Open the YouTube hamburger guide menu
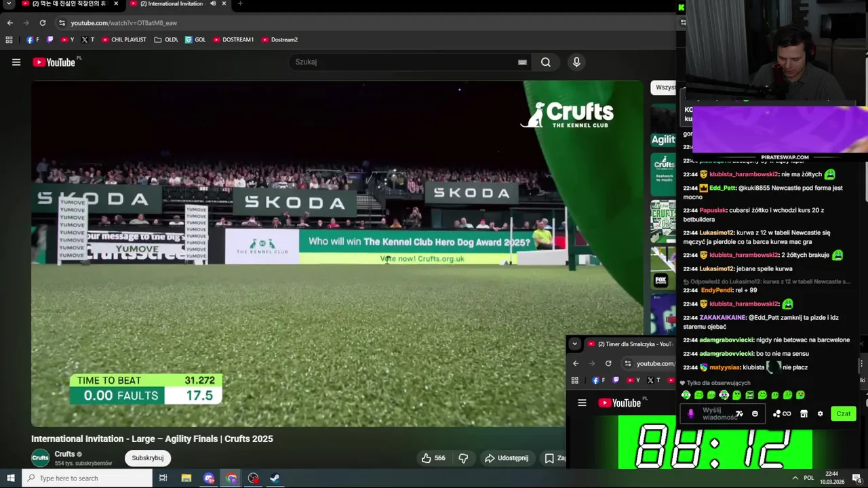Viewport: 868px width, 488px height. pyautogui.click(x=16, y=62)
